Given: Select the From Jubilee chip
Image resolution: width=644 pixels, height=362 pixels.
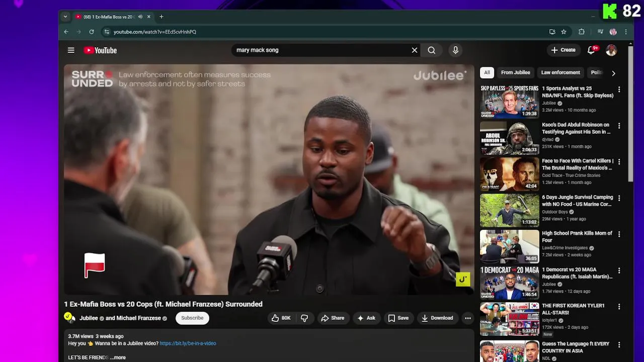Looking at the screenshot, I should point(515,72).
